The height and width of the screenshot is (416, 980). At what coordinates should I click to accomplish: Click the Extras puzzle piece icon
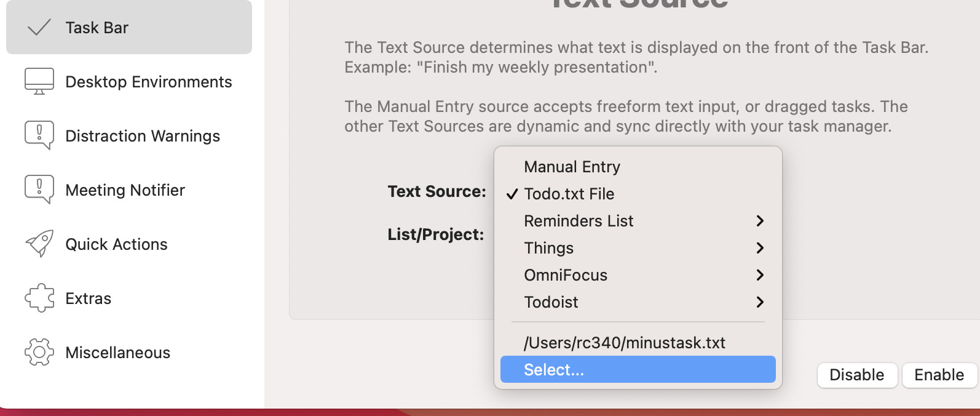pyautogui.click(x=39, y=298)
